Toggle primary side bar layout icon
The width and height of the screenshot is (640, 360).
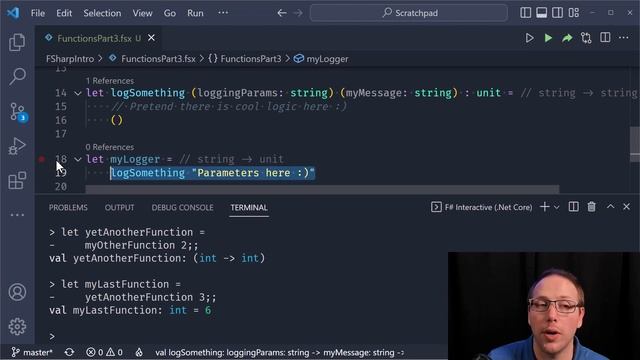(x=526, y=13)
